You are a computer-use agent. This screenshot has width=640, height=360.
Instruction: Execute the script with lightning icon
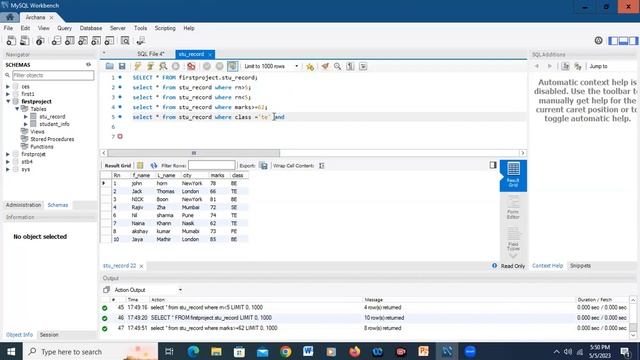pos(138,66)
